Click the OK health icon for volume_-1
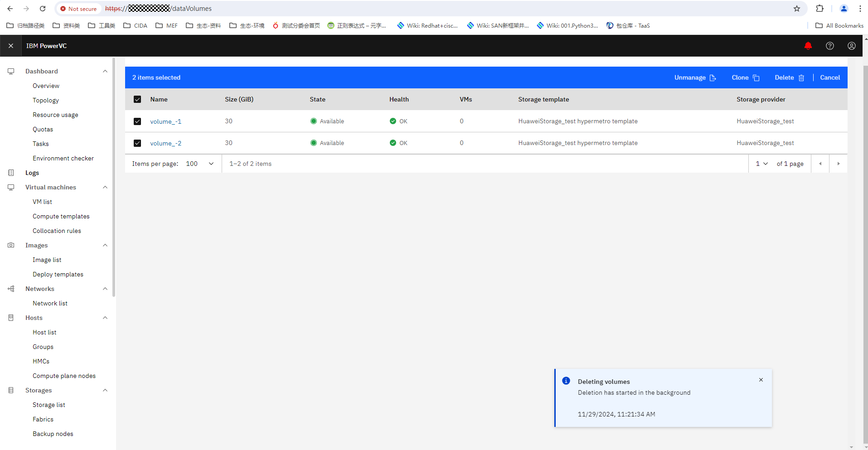This screenshot has width=868, height=450. pyautogui.click(x=393, y=121)
